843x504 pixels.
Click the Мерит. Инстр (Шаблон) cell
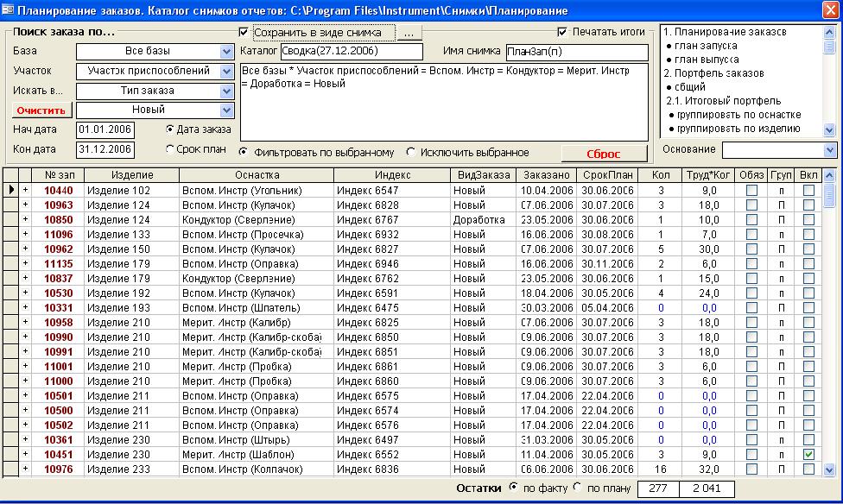tap(257, 455)
